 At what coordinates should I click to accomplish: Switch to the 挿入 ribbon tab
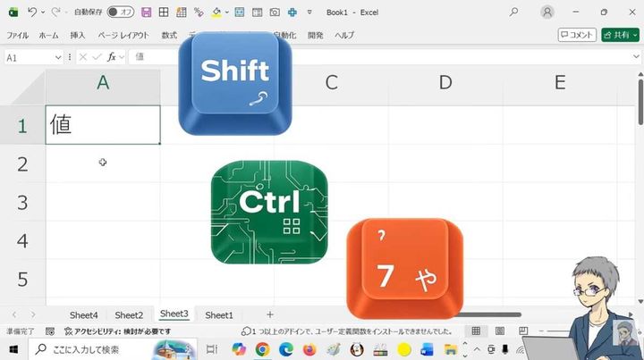click(77, 35)
